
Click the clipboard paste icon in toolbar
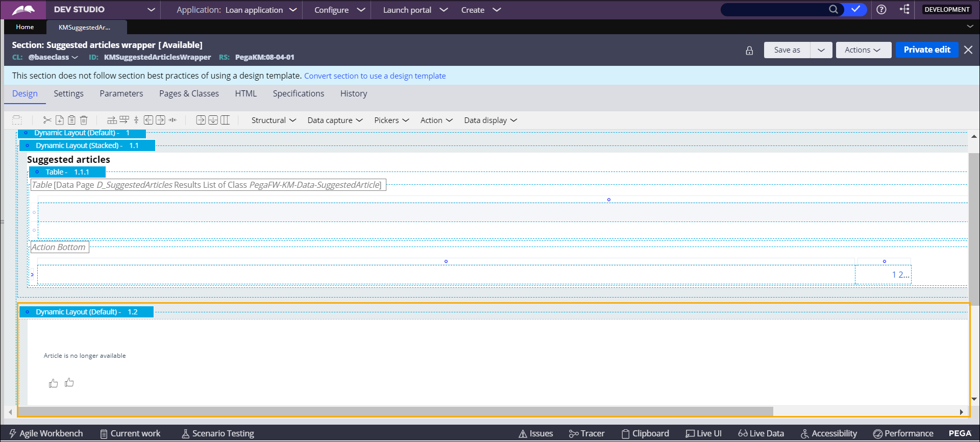tap(71, 120)
